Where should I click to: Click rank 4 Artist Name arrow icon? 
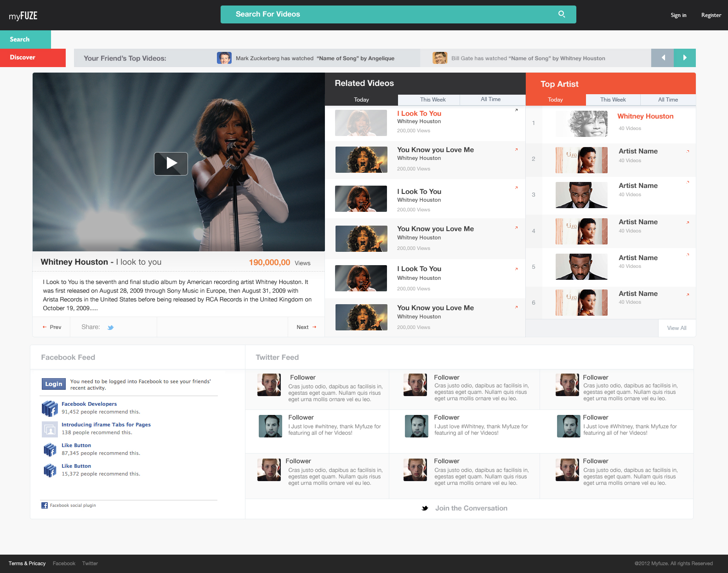point(688,222)
